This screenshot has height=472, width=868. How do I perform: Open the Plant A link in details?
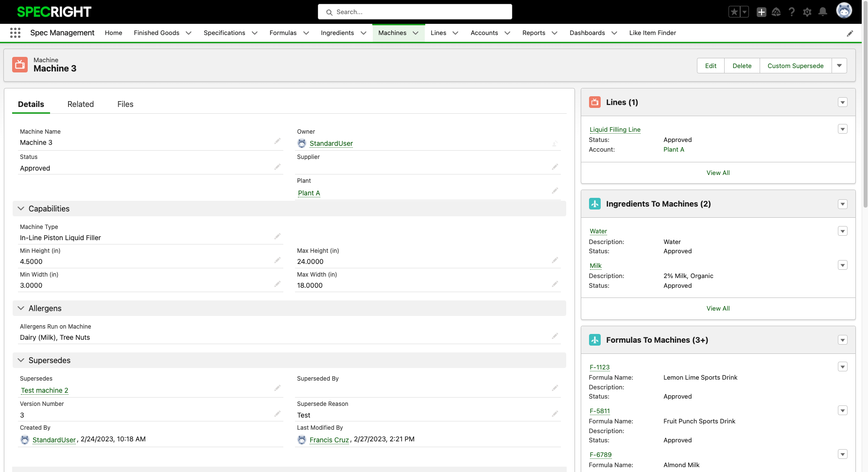click(x=309, y=193)
